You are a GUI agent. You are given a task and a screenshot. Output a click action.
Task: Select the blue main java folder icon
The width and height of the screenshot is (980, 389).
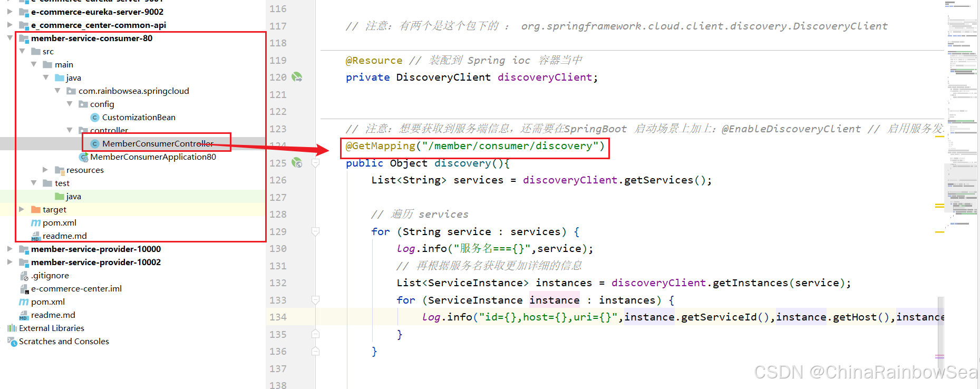tap(60, 77)
